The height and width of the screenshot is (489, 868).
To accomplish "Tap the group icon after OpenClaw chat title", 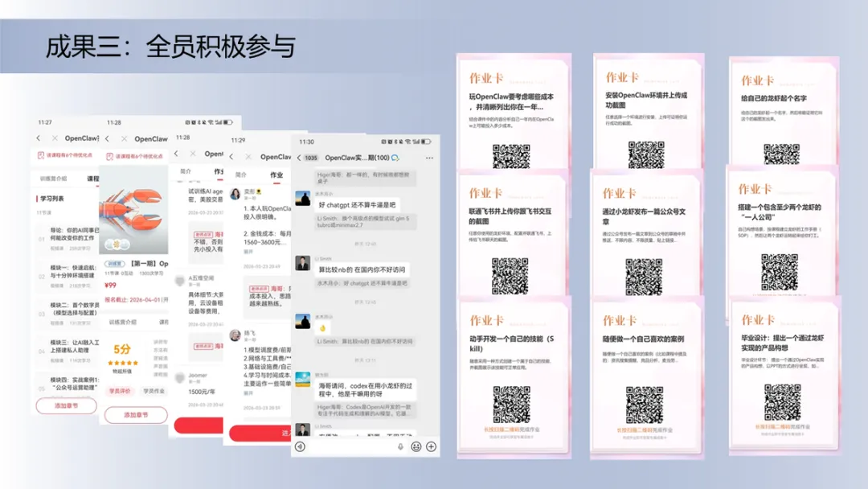I will 395,158.
